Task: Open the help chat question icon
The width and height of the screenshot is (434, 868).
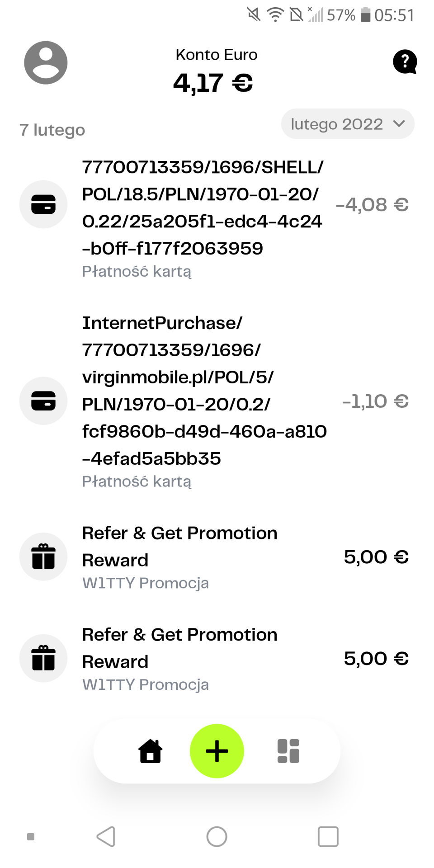Action: 405,61
